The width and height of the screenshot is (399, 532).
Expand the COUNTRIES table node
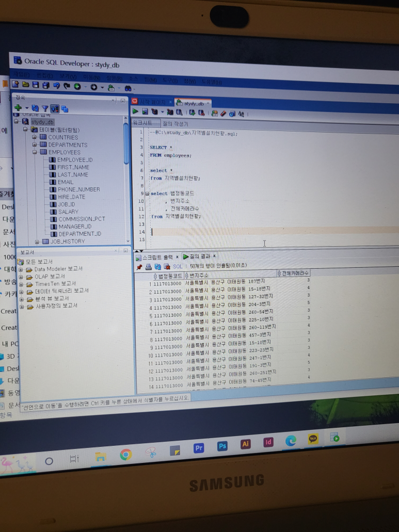(x=34, y=137)
